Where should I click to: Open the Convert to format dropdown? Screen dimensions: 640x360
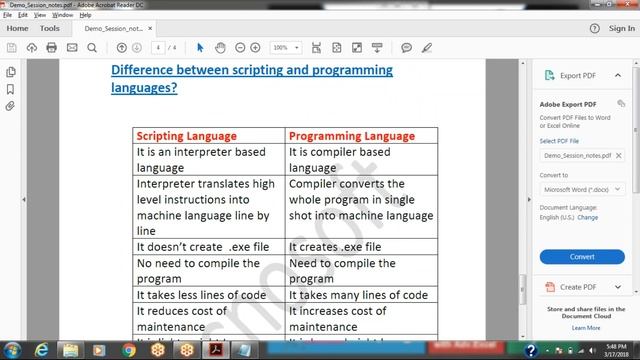[582, 189]
